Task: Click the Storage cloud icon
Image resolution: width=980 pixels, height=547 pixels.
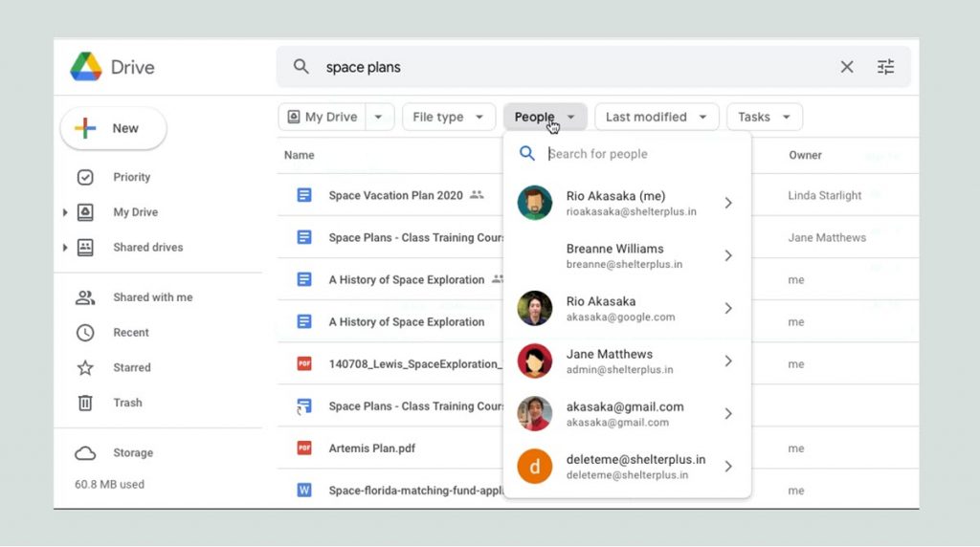Action: pos(85,452)
